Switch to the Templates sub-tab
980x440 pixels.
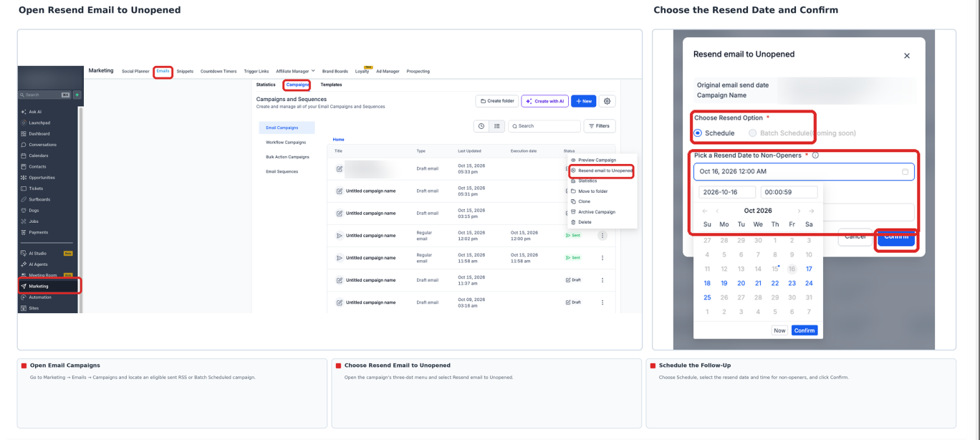(x=331, y=85)
